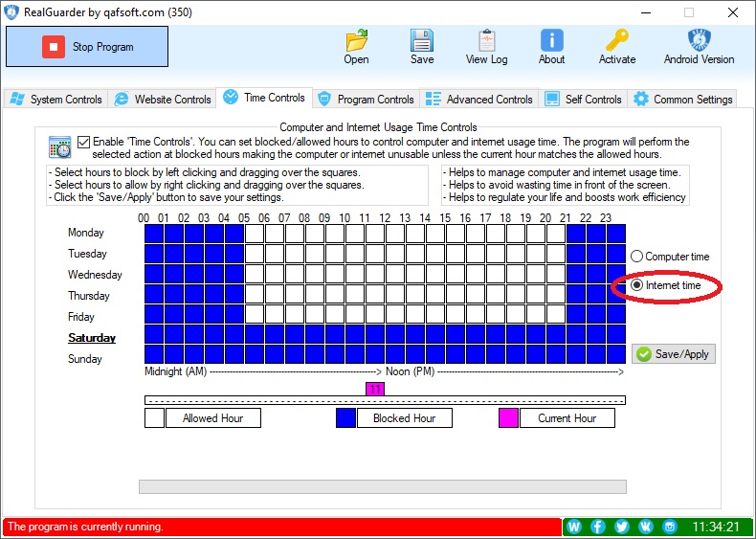This screenshot has width=756, height=539.
Task: Click the Open folder icon
Action: [356, 40]
